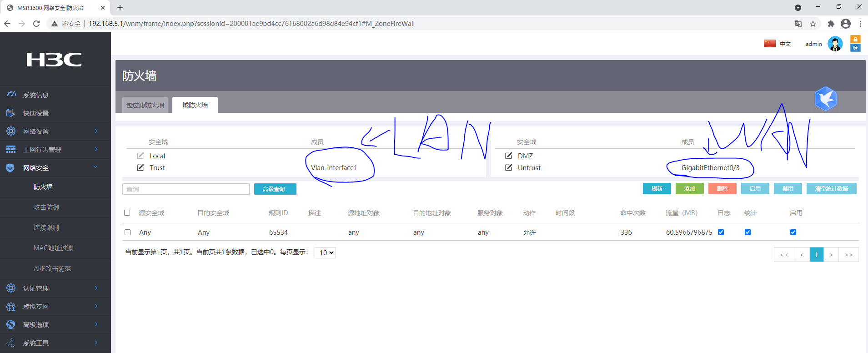The image size is (868, 353).
Task: Click the translate page icon
Action: tap(798, 24)
